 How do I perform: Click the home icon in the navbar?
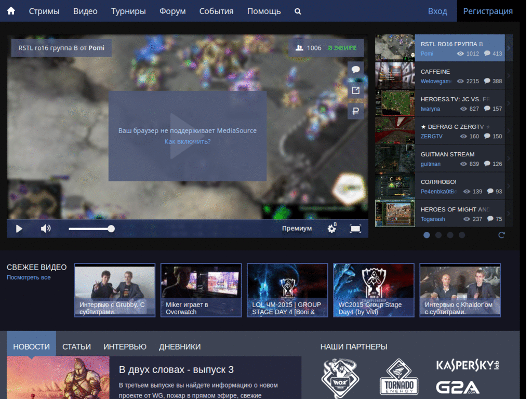(10, 10)
